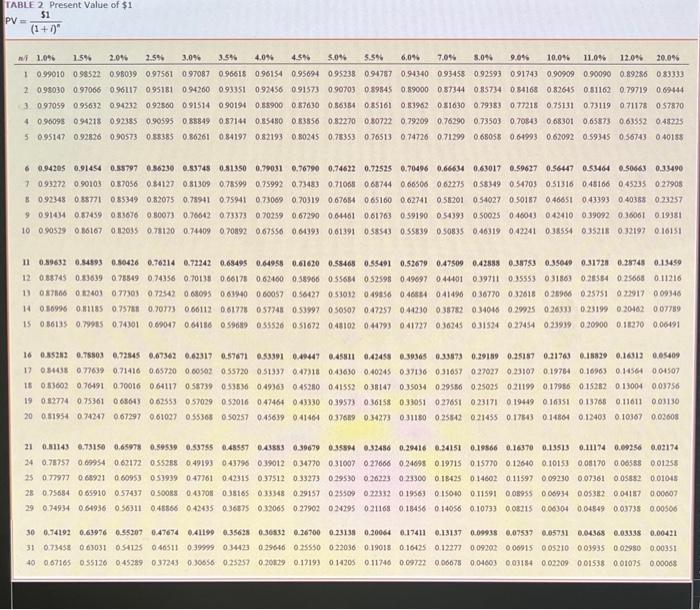Click the 0.74192 cell in row 30
This screenshot has width=700, height=610.
point(57,533)
